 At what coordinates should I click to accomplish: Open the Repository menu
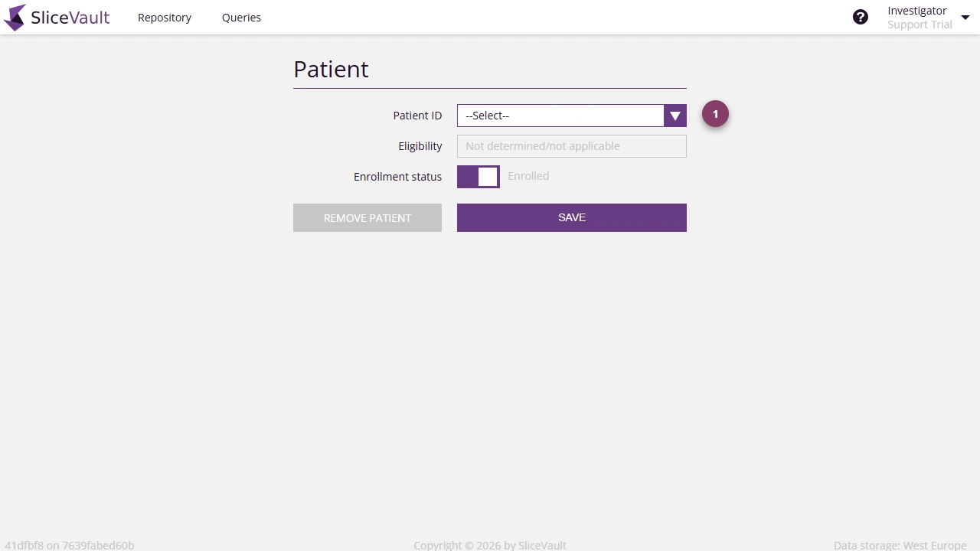point(164,17)
